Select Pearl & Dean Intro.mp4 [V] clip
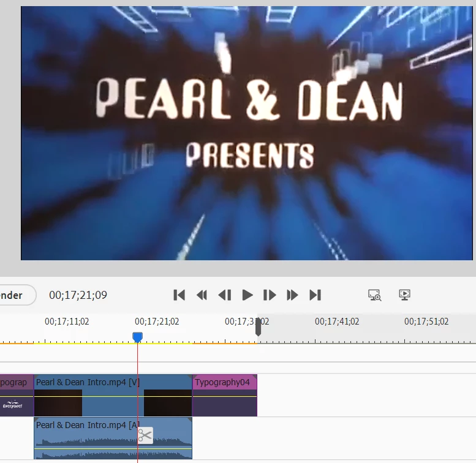Image resolution: width=476 pixels, height=463 pixels. [113, 396]
